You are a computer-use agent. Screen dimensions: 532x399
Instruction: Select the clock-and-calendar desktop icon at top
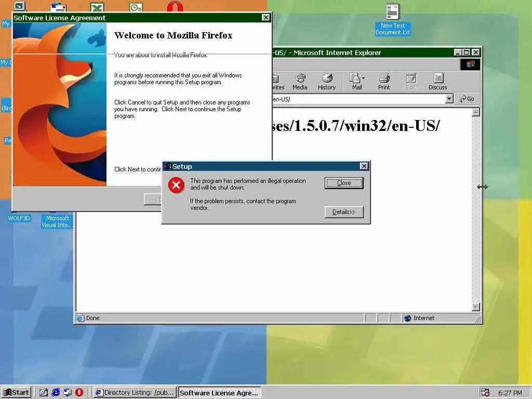(x=136, y=7)
